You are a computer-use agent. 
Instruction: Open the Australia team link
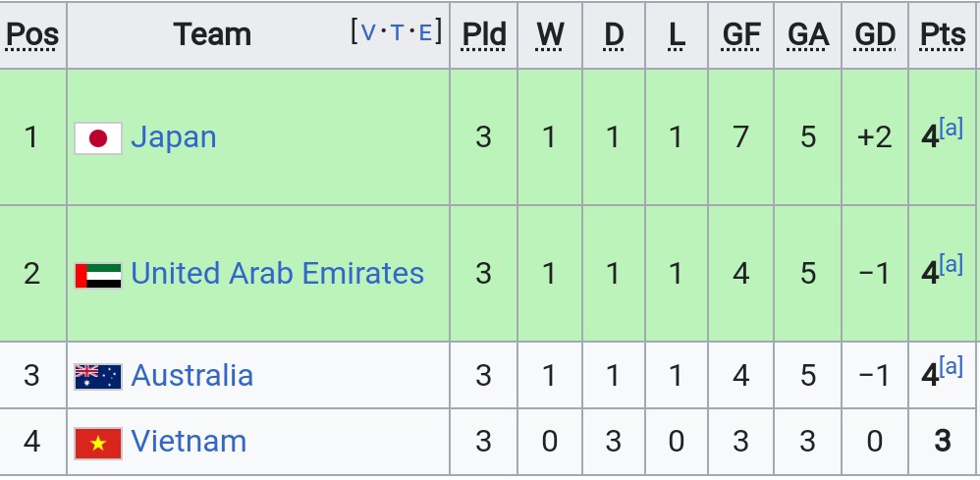click(x=191, y=376)
